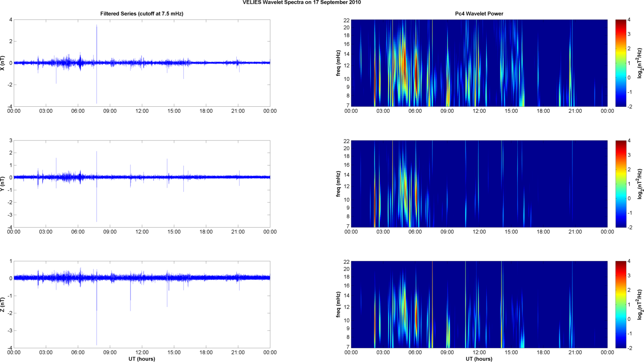
Task: Click the colorbar beside the middle spectrogram
Action: point(621,184)
